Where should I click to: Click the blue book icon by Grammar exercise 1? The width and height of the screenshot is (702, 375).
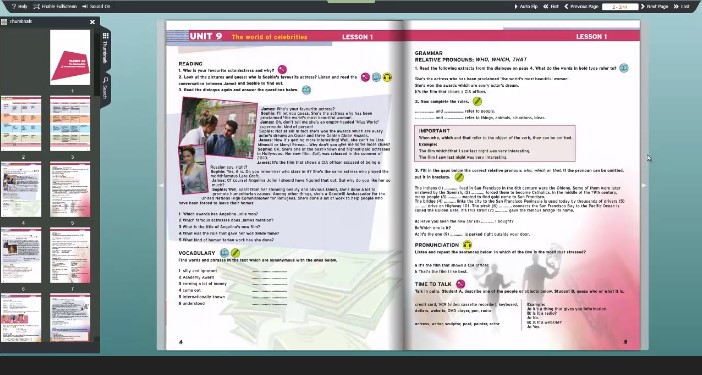[x=624, y=68]
